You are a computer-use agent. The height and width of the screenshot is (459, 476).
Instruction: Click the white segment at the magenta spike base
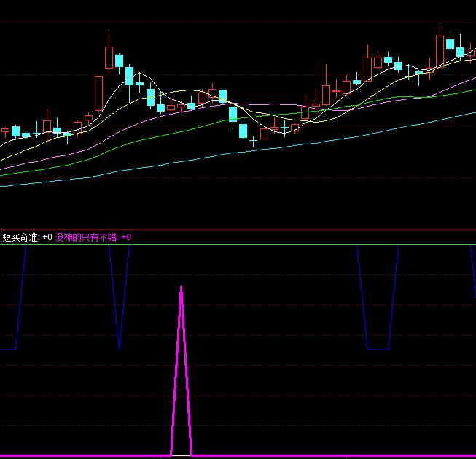[182, 455]
